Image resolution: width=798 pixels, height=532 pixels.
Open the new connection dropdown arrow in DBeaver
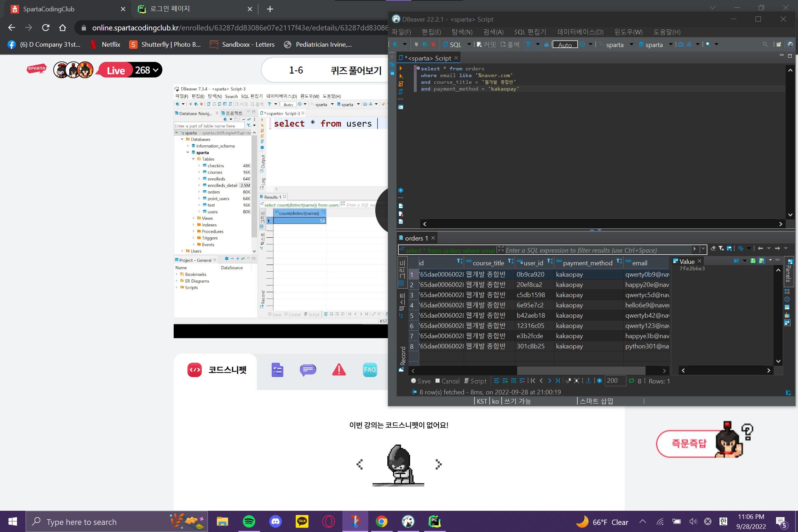coord(405,45)
